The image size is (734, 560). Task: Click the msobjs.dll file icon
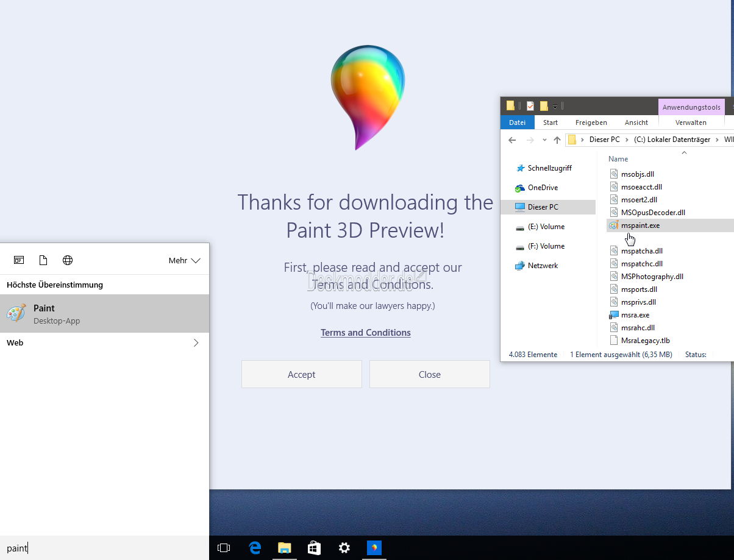614,174
